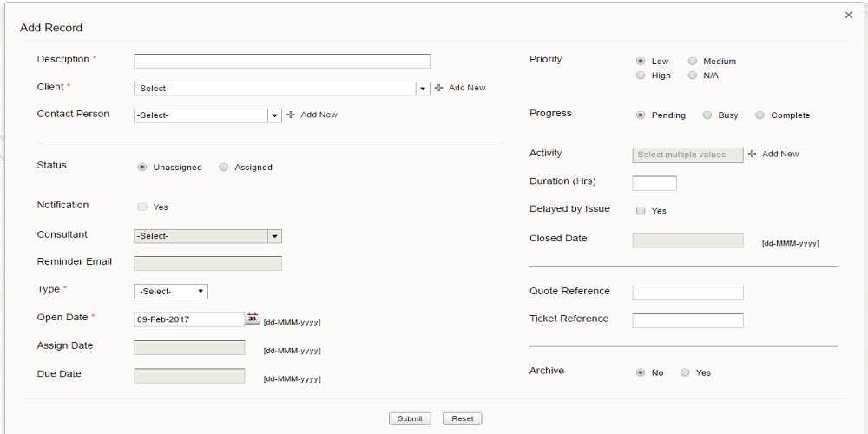
Task: Click the plus icon next to Activity
Action: [752, 154]
